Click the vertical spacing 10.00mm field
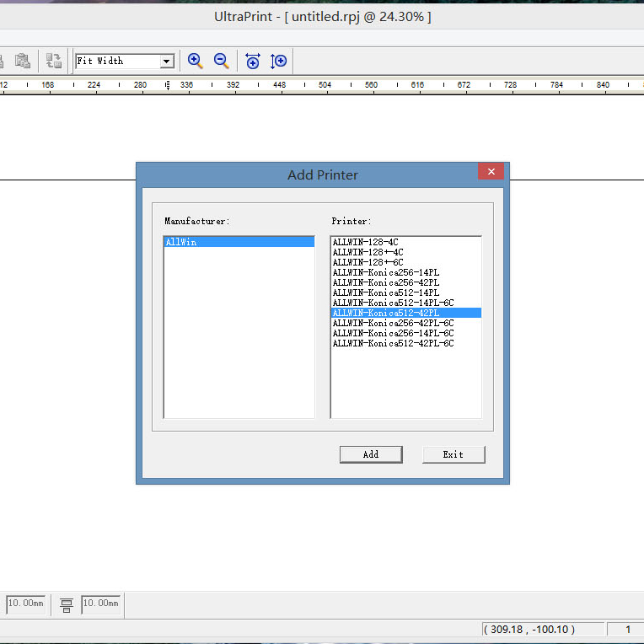644x644 pixels. (101, 604)
